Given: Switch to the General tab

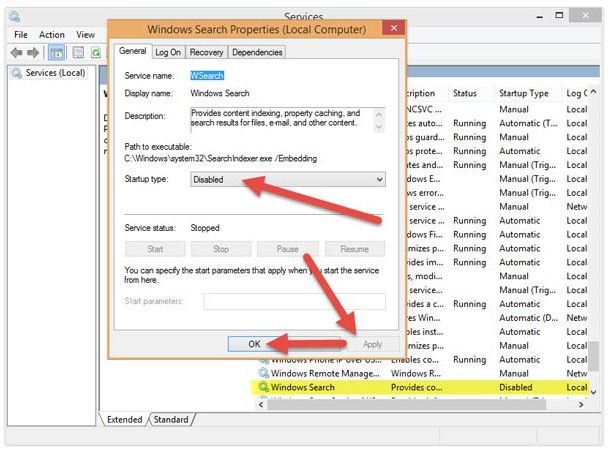Looking at the screenshot, I should (x=132, y=51).
